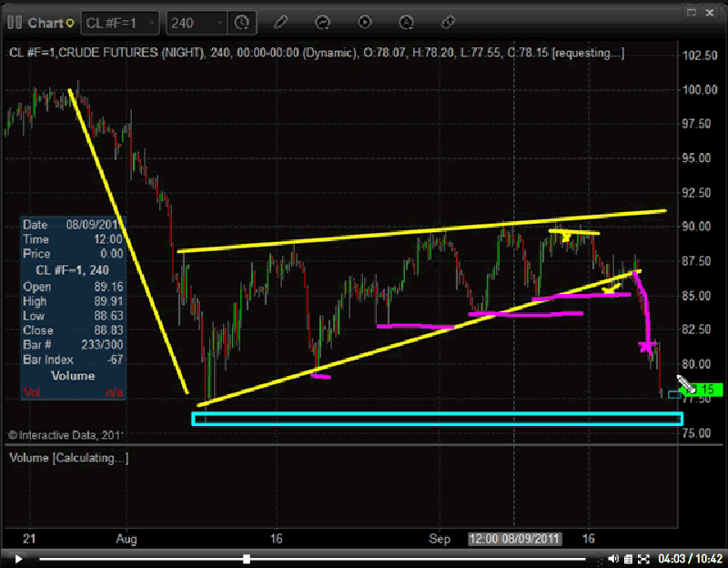Click the circular play icon in the toolbar
The height and width of the screenshot is (568, 728).
(x=365, y=22)
